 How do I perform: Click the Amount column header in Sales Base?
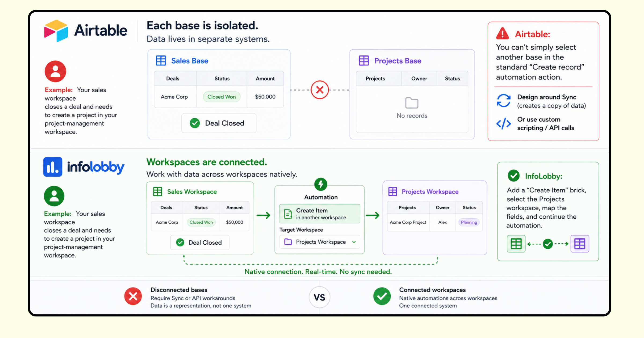(x=265, y=79)
